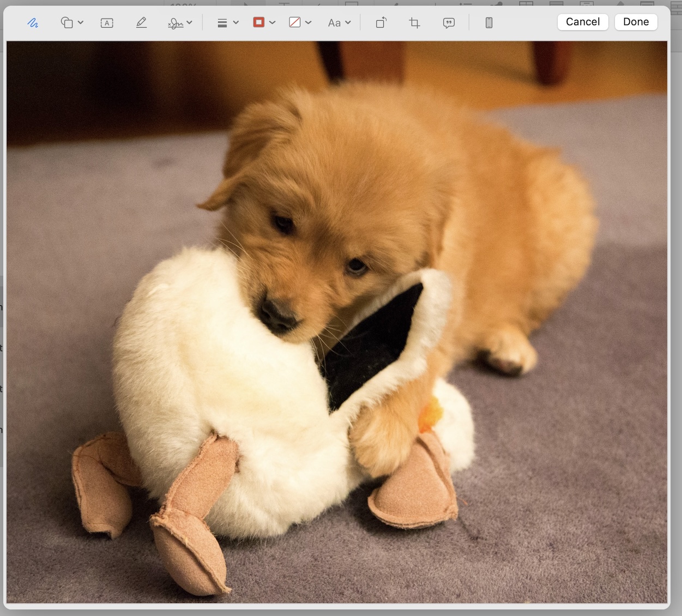Add a text box with Text tool
This screenshot has height=616, width=682.
coord(107,23)
